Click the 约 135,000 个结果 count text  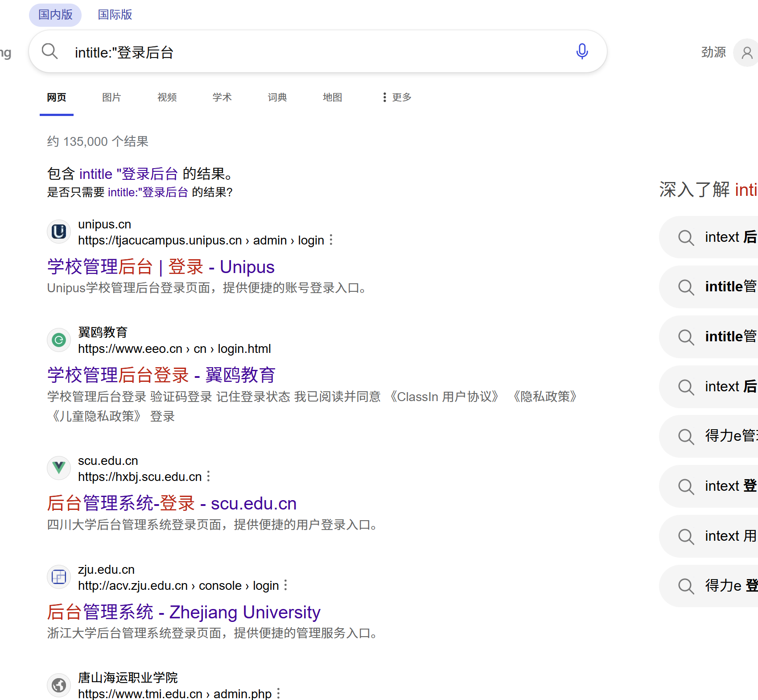(98, 141)
